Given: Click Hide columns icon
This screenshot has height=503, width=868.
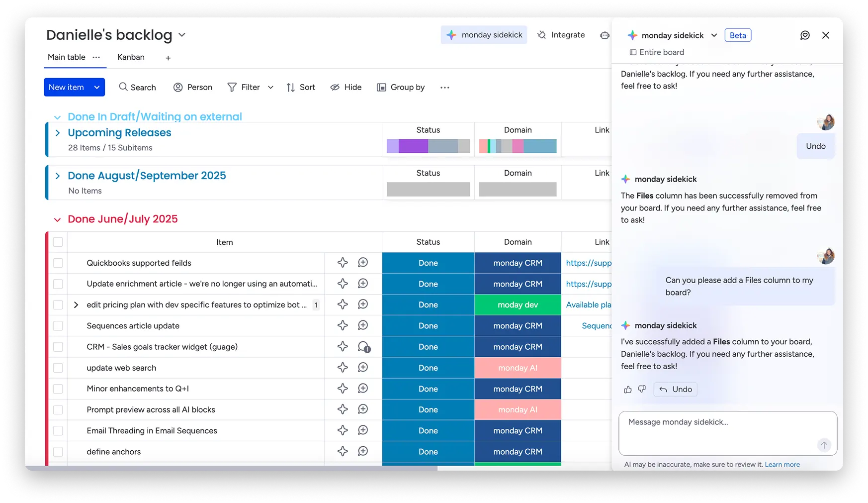Looking at the screenshot, I should click(335, 87).
